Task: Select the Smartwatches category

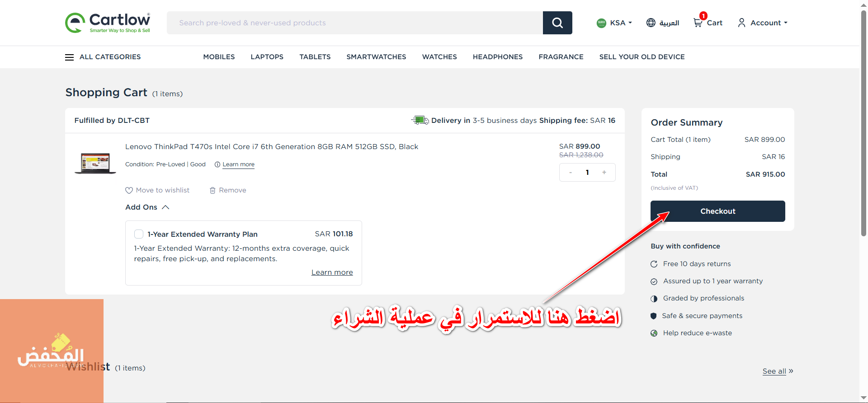Action: click(377, 57)
